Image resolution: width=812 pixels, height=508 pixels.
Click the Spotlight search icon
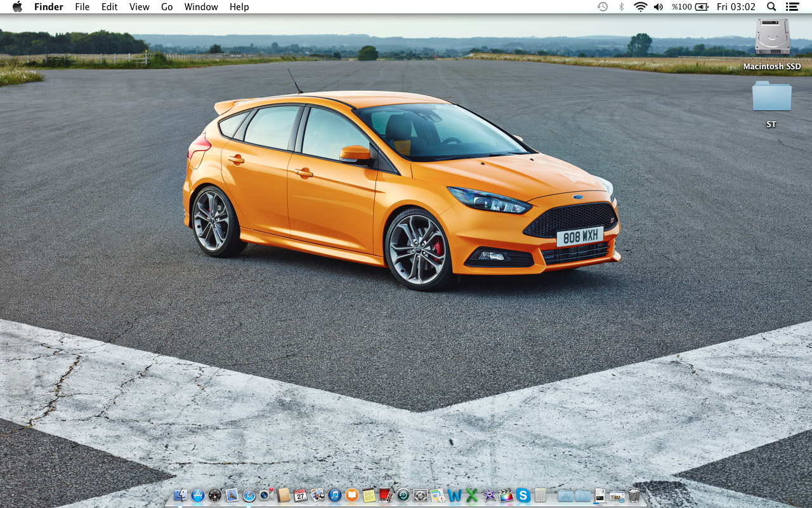pyautogui.click(x=771, y=7)
